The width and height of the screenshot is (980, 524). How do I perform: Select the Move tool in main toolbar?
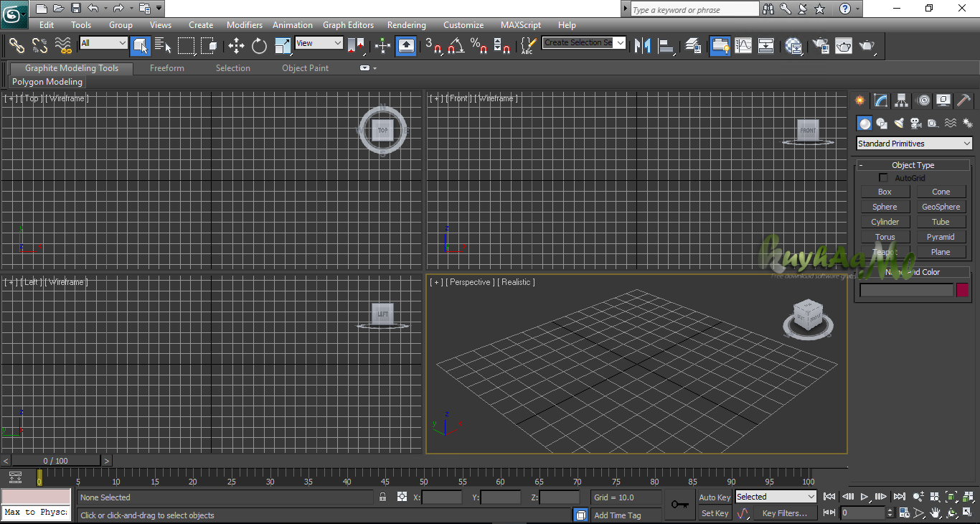pyautogui.click(x=236, y=46)
